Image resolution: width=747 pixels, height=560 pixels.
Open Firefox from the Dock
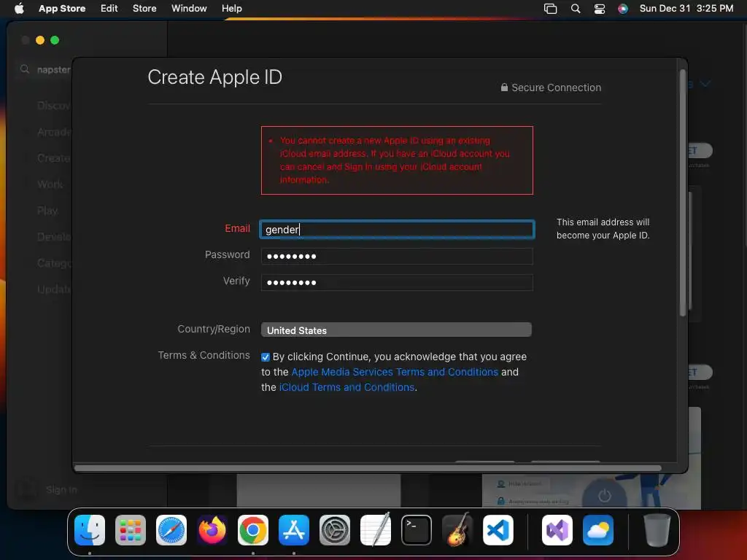212,529
